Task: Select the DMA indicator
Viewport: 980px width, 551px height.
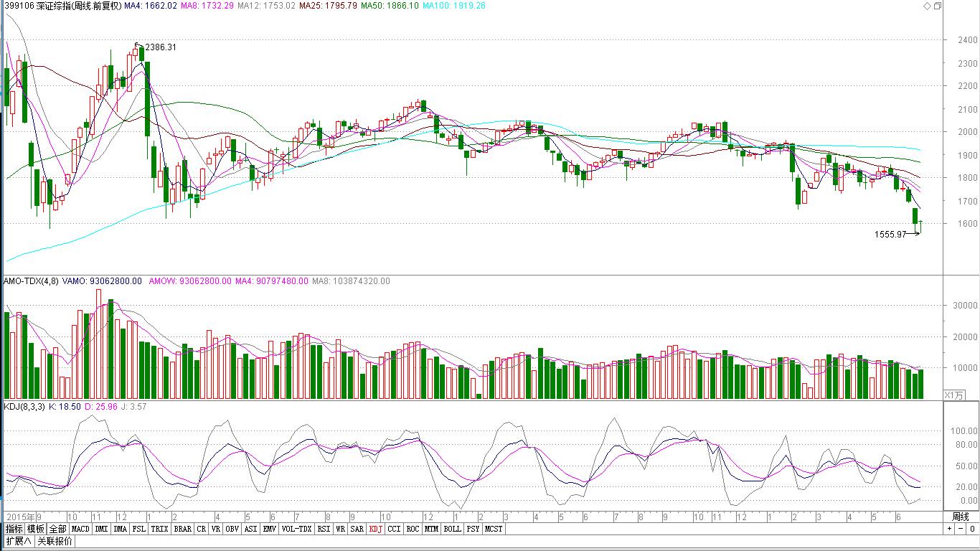Action: tap(121, 529)
